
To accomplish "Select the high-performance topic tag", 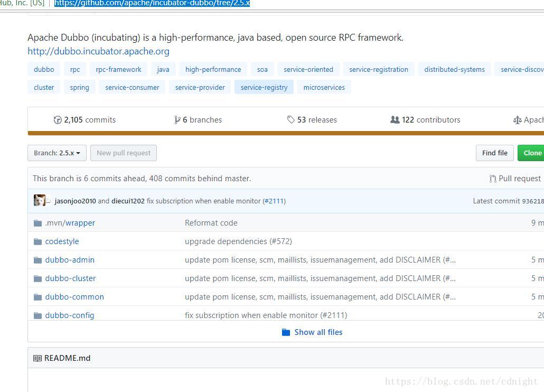I will pyautogui.click(x=213, y=69).
